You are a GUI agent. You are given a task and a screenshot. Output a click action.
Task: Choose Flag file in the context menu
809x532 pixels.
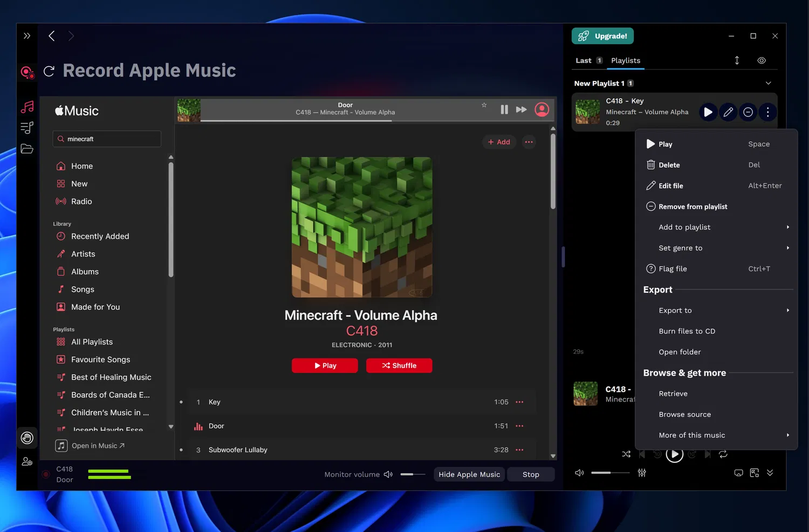tap(715, 269)
